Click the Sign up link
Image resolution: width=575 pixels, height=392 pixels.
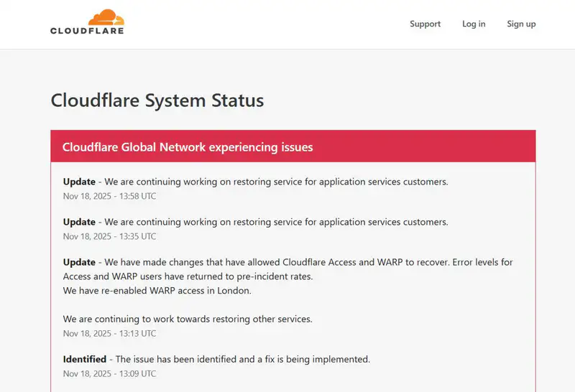click(521, 24)
